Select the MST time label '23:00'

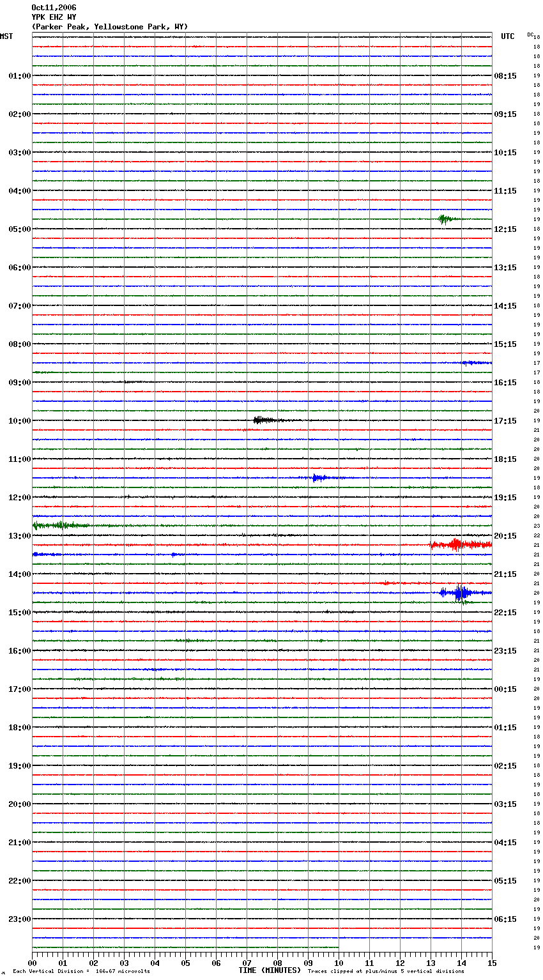20,919
